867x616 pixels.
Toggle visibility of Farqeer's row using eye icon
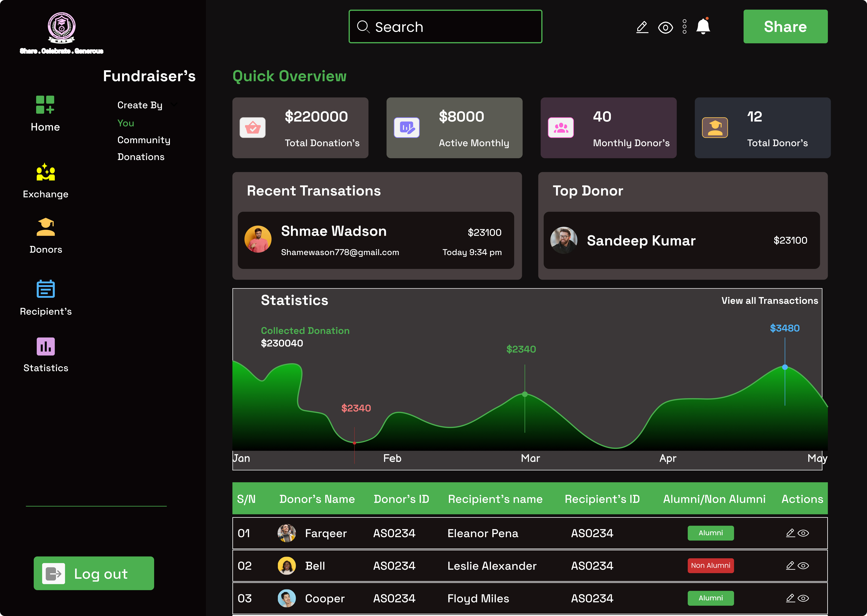coord(804,533)
